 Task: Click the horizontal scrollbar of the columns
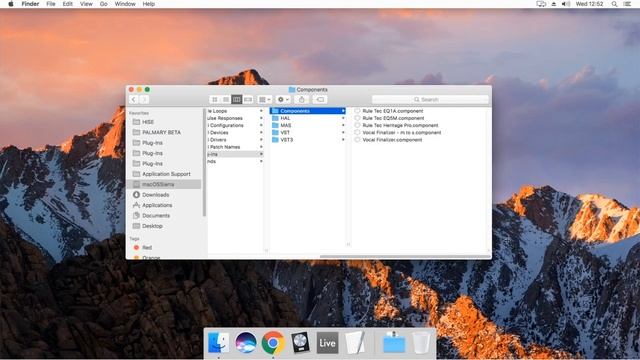tap(405, 257)
